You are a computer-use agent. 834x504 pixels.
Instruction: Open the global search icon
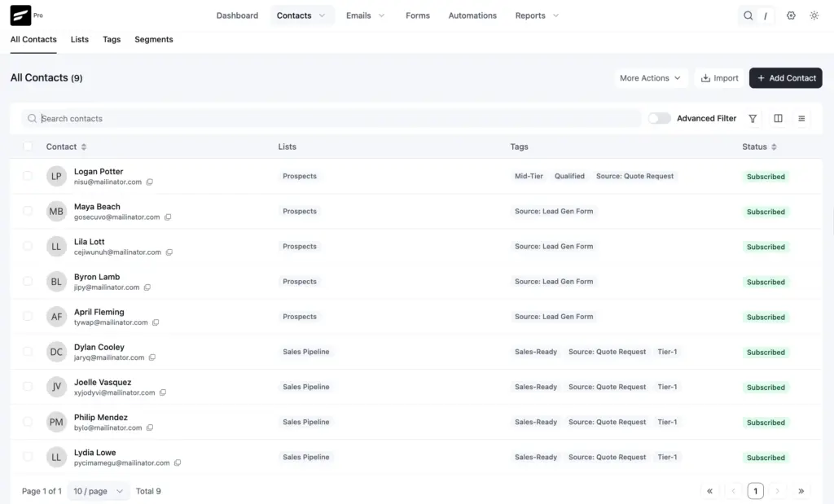pos(748,15)
